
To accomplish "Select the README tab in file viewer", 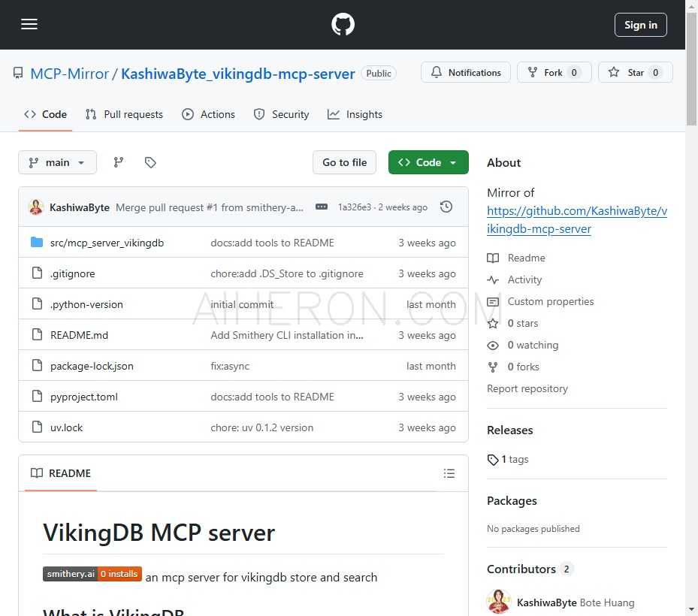I will [61, 473].
